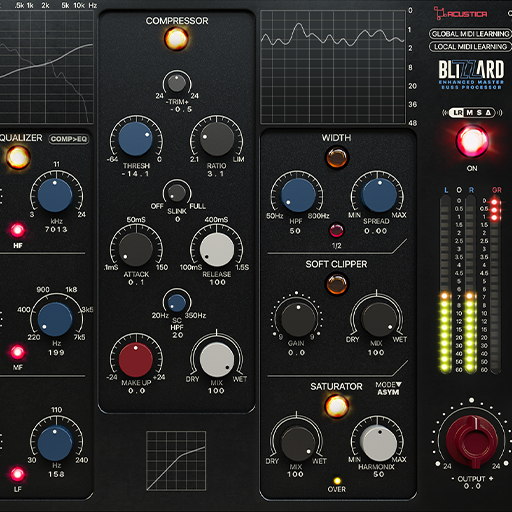Viewport: 512px width, 512px height.
Task: Click the L channel level meter
Action: coord(445,285)
